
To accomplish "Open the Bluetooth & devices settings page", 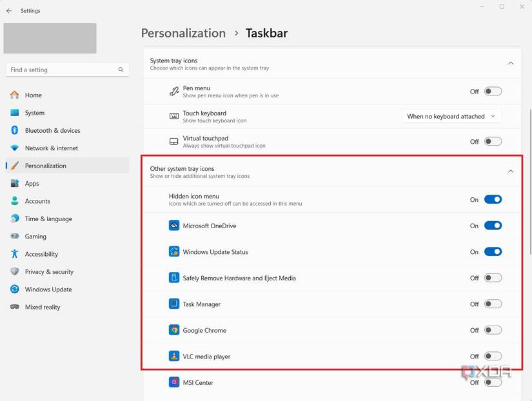I will click(52, 130).
